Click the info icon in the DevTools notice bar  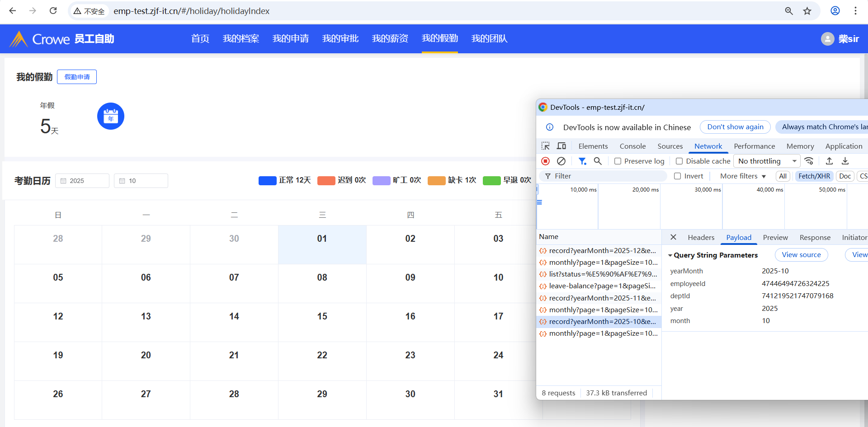(x=550, y=127)
